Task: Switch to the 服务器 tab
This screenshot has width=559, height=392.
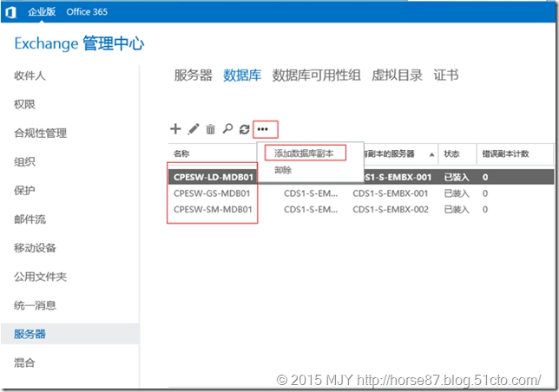Action: 193,75
